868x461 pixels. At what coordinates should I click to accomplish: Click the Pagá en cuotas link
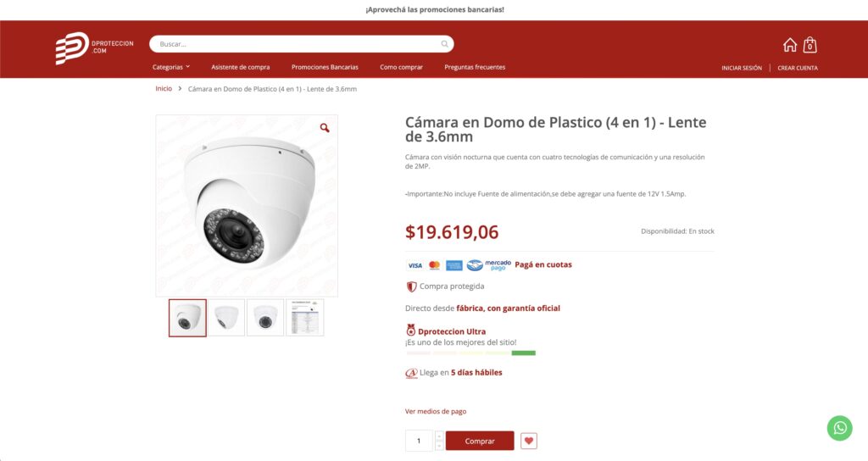tap(543, 264)
